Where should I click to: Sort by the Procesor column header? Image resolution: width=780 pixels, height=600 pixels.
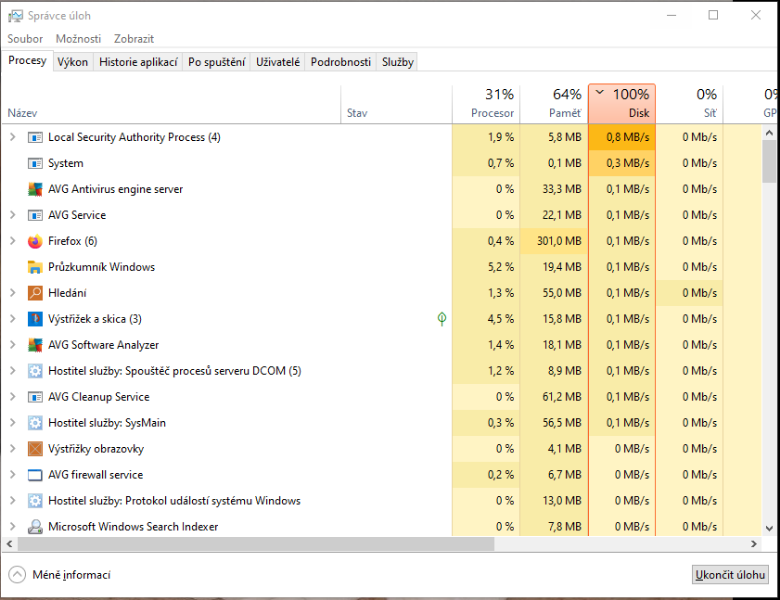coord(486,104)
